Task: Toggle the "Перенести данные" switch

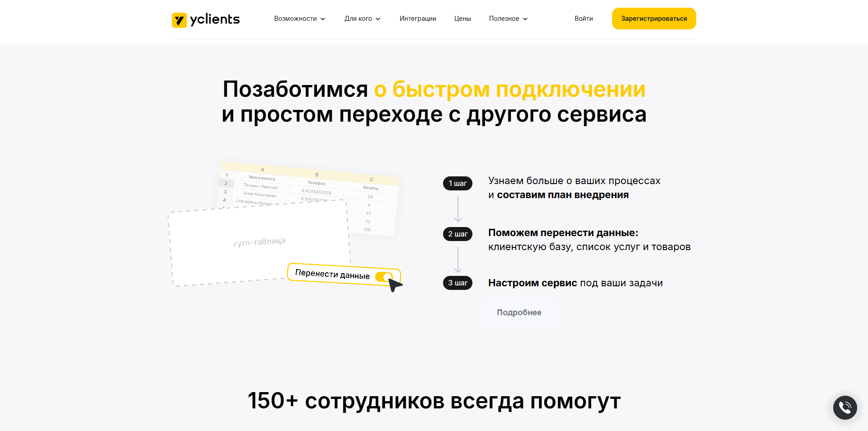Action: point(384,277)
